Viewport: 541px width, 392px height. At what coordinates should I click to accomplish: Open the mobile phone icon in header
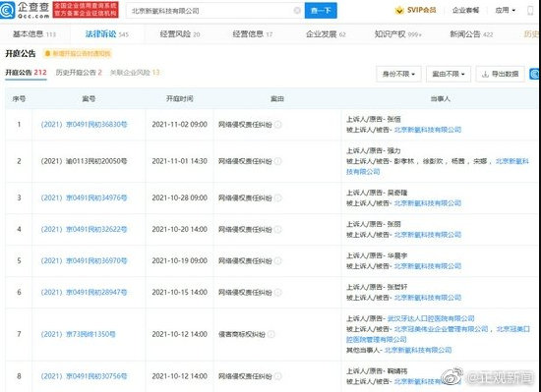pos(530,11)
